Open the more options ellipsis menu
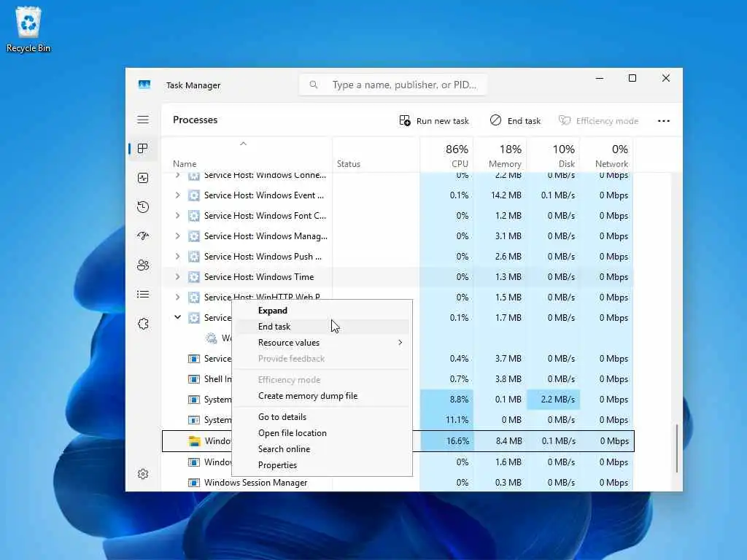This screenshot has height=560, width=747. coord(664,121)
